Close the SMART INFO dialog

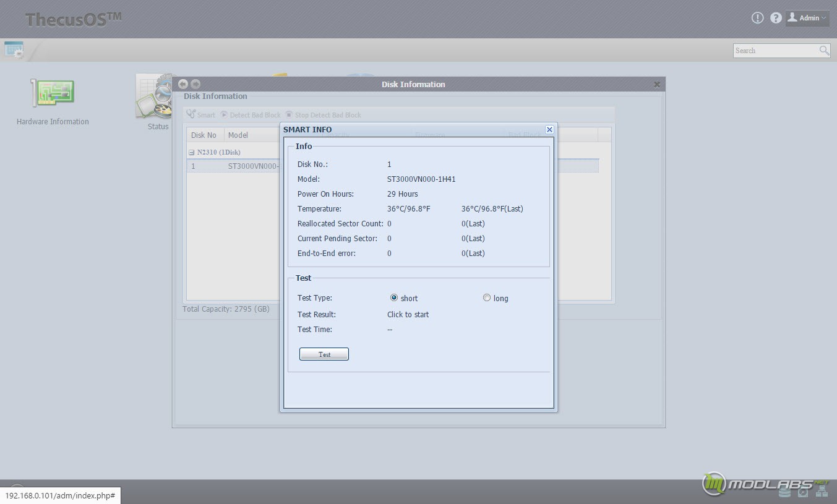[x=549, y=129]
